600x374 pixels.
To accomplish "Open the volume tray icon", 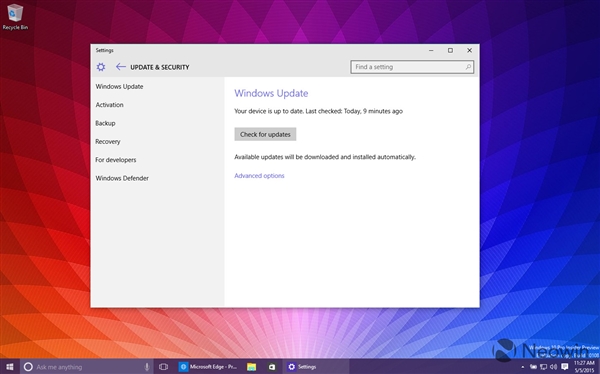I will [553, 367].
